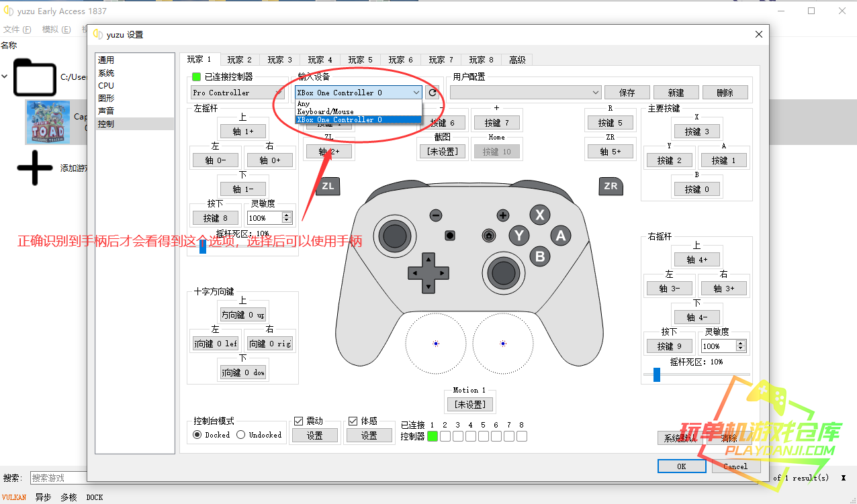
Task: Click the refresh input devices icon
Action: point(433,93)
